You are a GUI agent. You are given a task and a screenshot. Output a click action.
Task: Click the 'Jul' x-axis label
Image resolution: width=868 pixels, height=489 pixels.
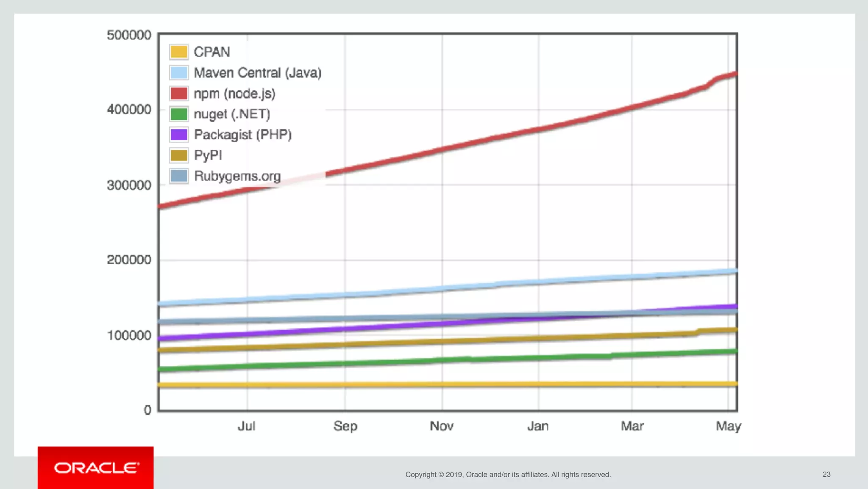pos(246,426)
